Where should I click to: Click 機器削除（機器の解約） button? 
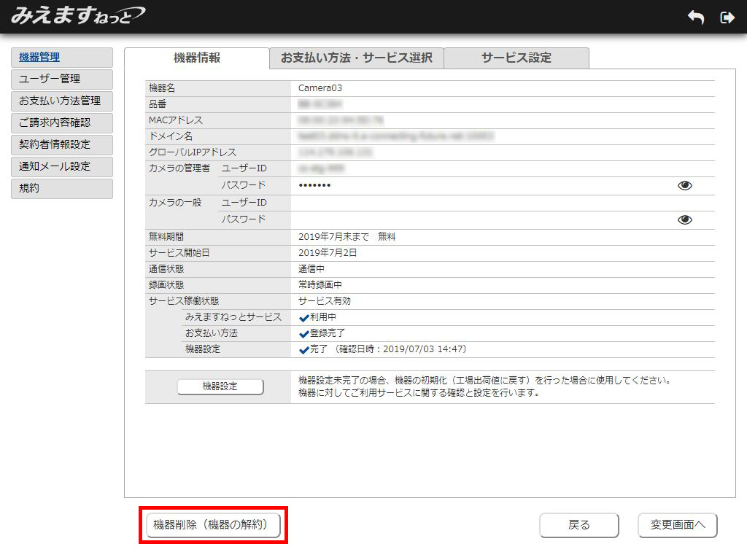[214, 525]
